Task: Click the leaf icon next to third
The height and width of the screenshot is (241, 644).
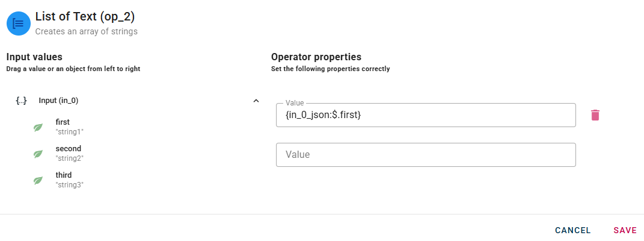Action: pos(38,180)
